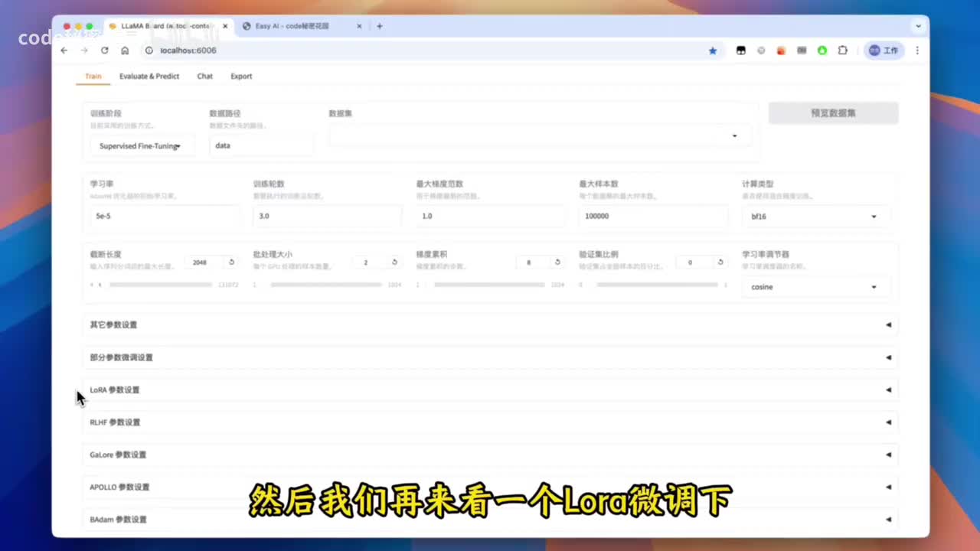Open a new browser tab
Image resolution: width=980 pixels, height=551 pixels.
click(x=379, y=26)
